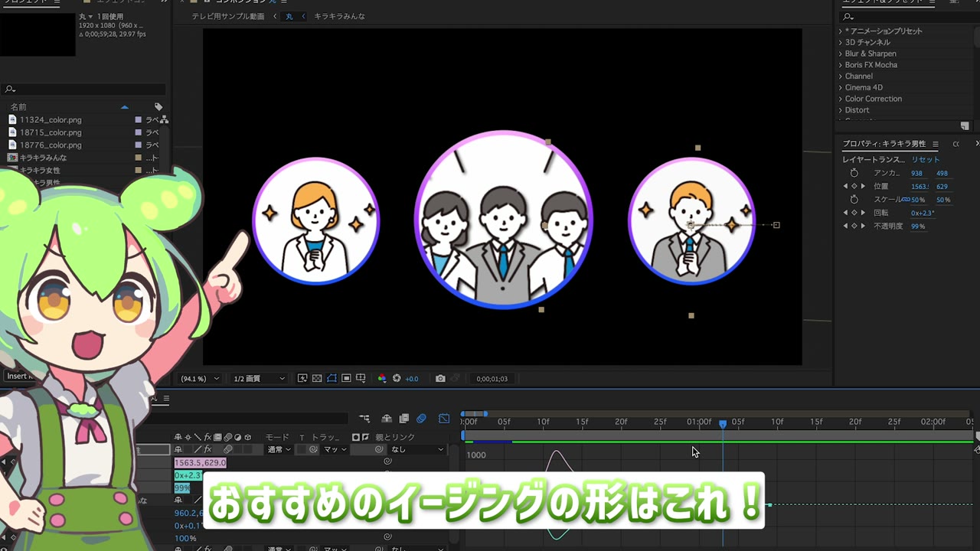The width and height of the screenshot is (980, 551).
Task: Select テレビ用サンプル動画 breadcrumb
Action: pyautogui.click(x=227, y=16)
